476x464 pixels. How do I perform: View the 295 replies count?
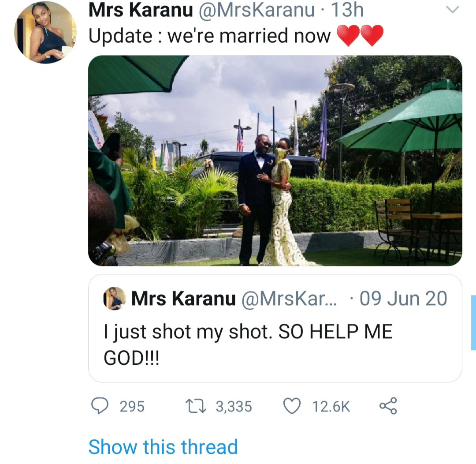pyautogui.click(x=132, y=406)
